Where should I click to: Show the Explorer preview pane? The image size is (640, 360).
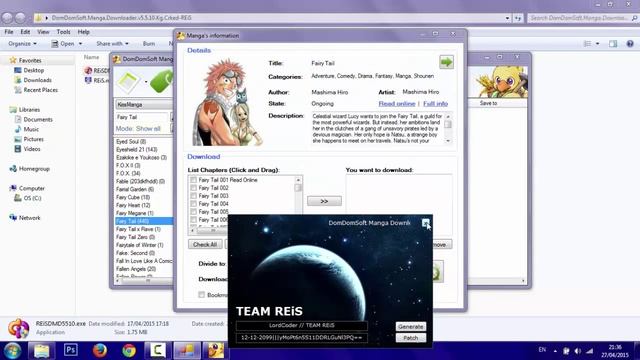point(613,44)
